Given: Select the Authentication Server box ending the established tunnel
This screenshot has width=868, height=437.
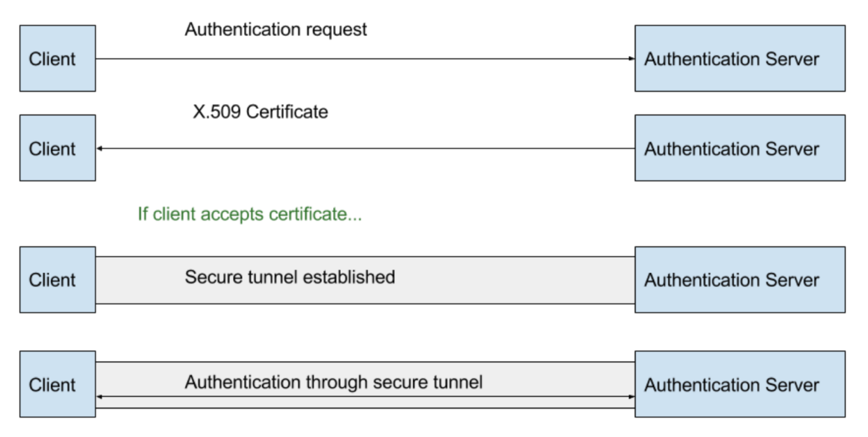Looking at the screenshot, I should [739, 279].
